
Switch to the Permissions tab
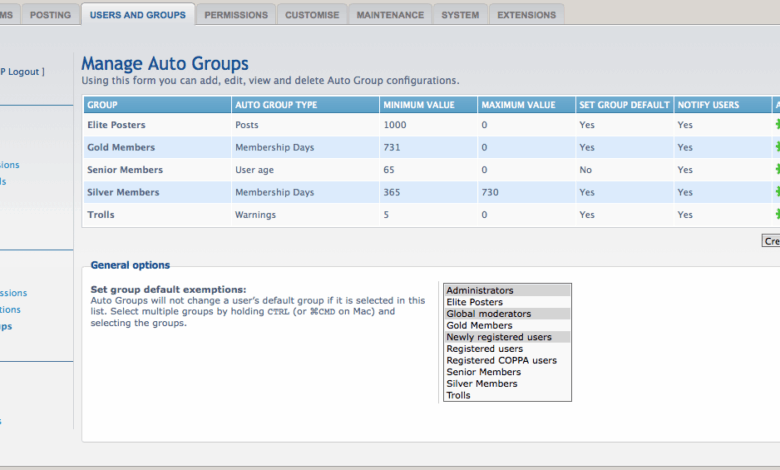point(236,15)
